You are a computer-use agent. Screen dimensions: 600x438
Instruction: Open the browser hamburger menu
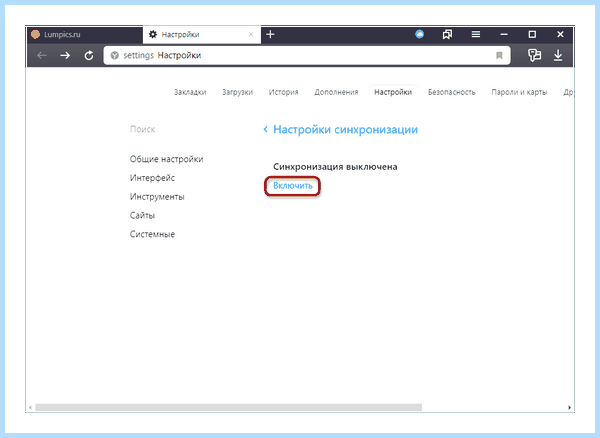[476, 34]
